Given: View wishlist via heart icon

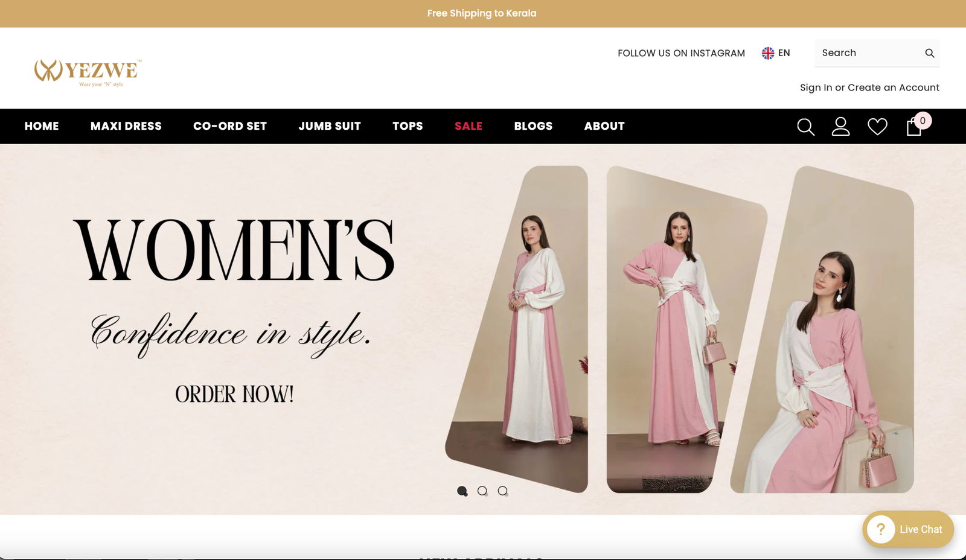Looking at the screenshot, I should tap(877, 127).
